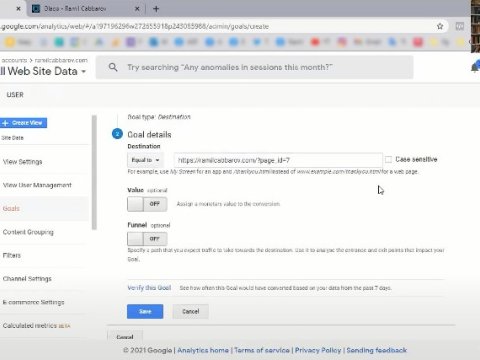Open View User Management
This screenshot has width=480, height=360.
coord(37,185)
